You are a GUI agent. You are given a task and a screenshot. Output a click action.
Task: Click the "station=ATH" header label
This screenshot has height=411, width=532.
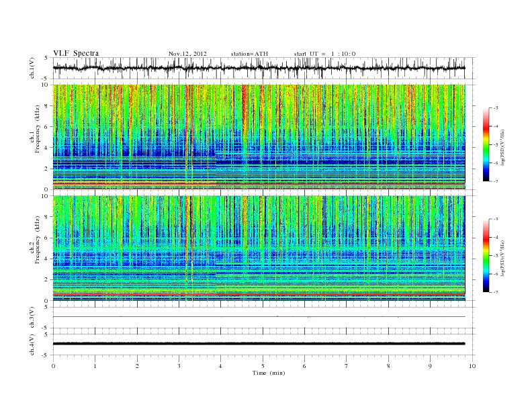[x=249, y=54]
